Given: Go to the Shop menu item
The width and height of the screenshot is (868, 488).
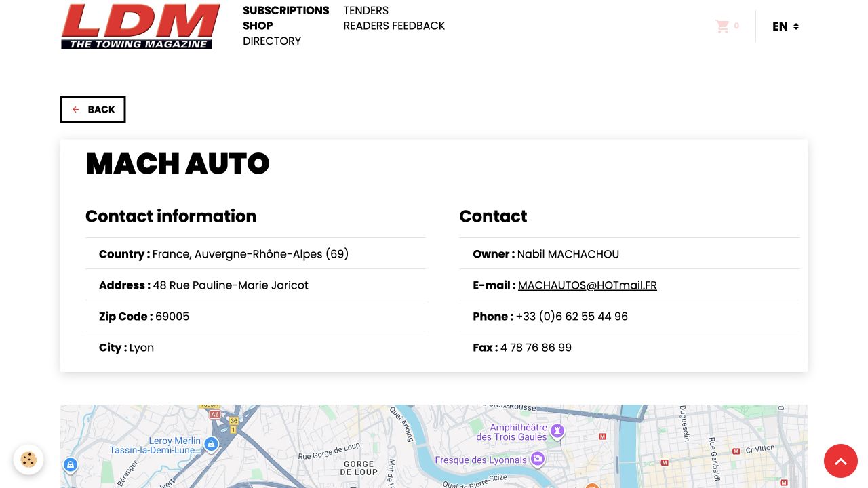Looking at the screenshot, I should 258,26.
